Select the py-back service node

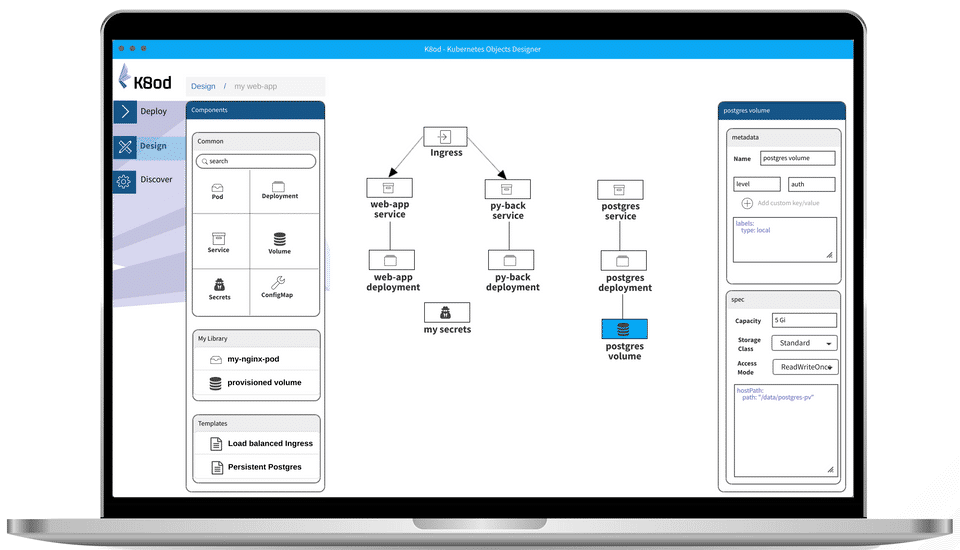tap(508, 189)
